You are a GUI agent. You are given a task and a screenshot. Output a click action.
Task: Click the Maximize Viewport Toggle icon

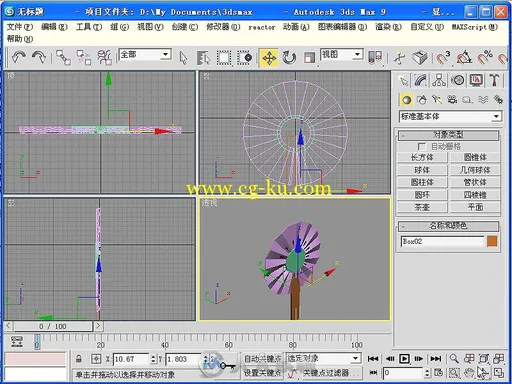pyautogui.click(x=499, y=373)
